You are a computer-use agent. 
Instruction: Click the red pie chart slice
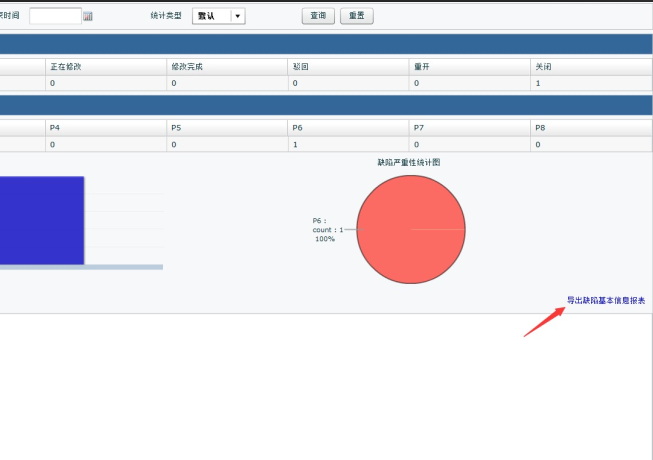(411, 230)
